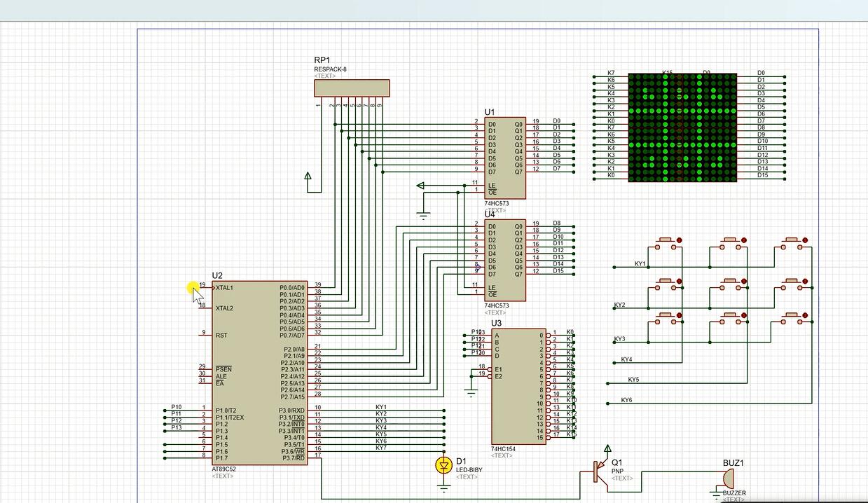Click the D15 label right of LED matrix
The image size is (868, 503).
point(763,175)
